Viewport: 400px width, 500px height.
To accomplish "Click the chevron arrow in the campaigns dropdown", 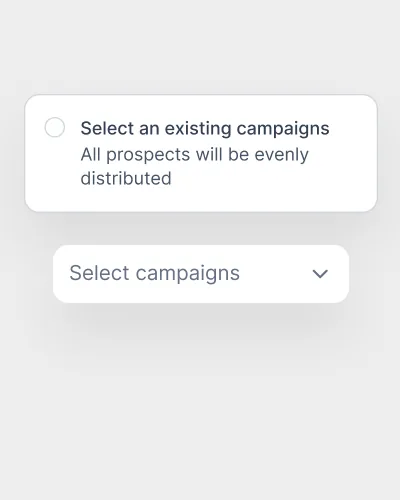I will 320,274.
